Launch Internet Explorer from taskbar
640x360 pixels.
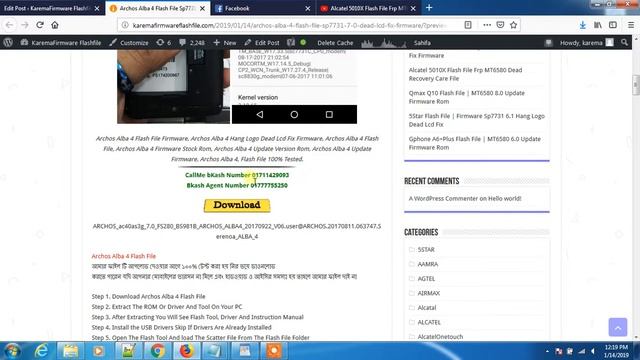41,351
